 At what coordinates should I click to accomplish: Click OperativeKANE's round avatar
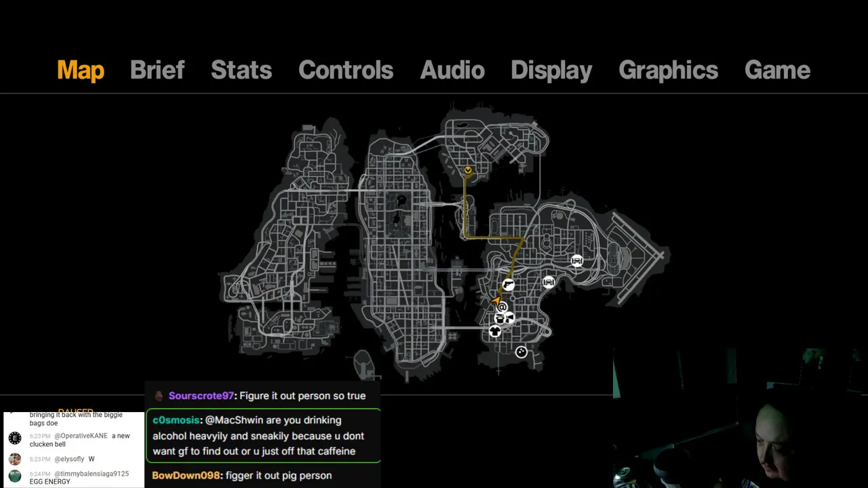(15, 439)
